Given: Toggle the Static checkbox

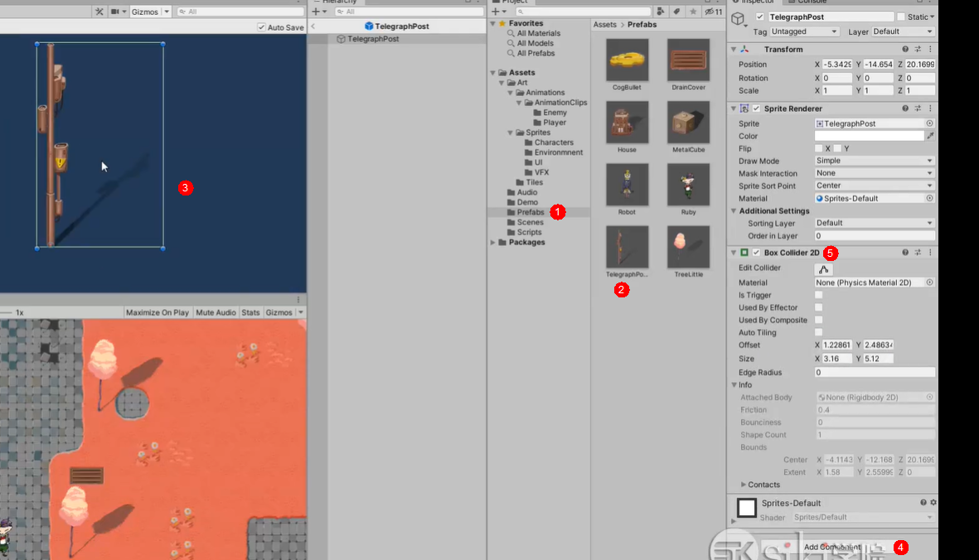Looking at the screenshot, I should (x=900, y=17).
